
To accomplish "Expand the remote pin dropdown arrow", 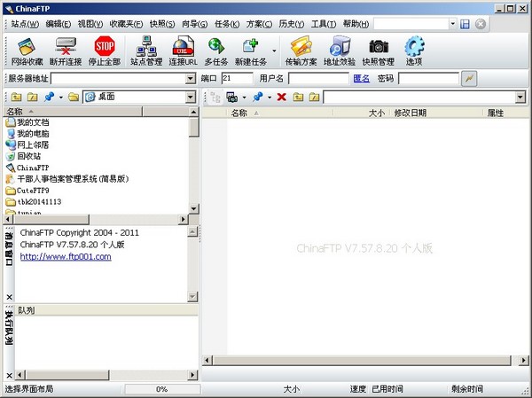I will pyautogui.click(x=270, y=98).
